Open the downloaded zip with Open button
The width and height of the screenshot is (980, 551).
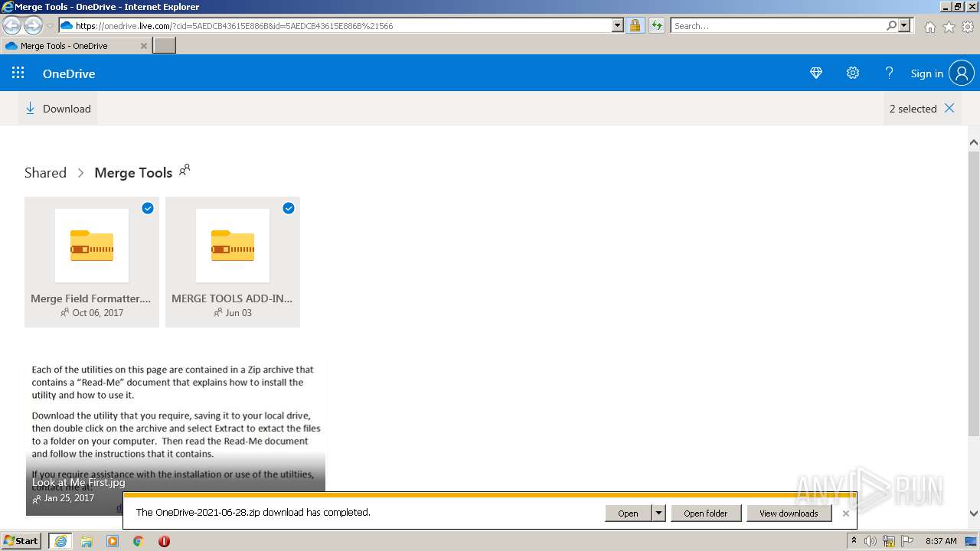click(x=628, y=514)
